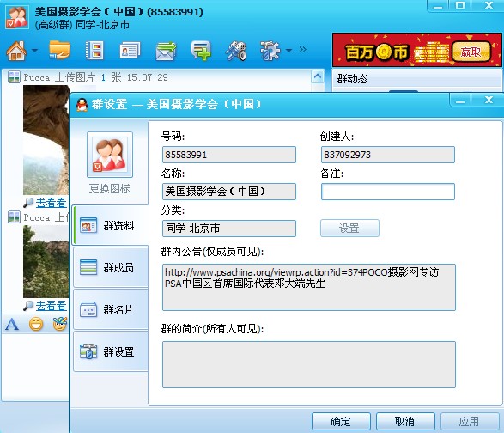Click the 应用 apply button
The height and width of the screenshot is (433, 504).
tap(470, 421)
